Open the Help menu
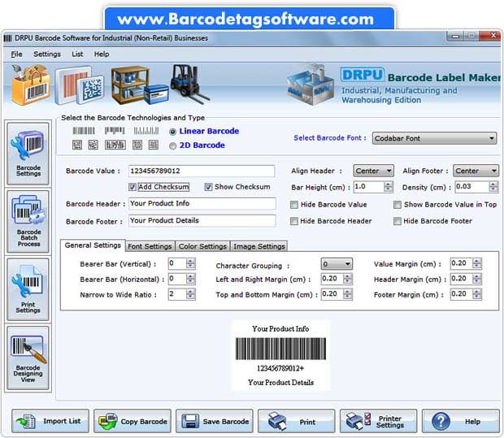This screenshot has height=438, width=504. [x=102, y=54]
